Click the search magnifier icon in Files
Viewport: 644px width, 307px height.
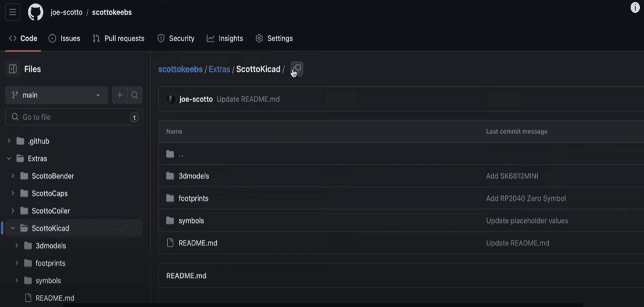[135, 95]
